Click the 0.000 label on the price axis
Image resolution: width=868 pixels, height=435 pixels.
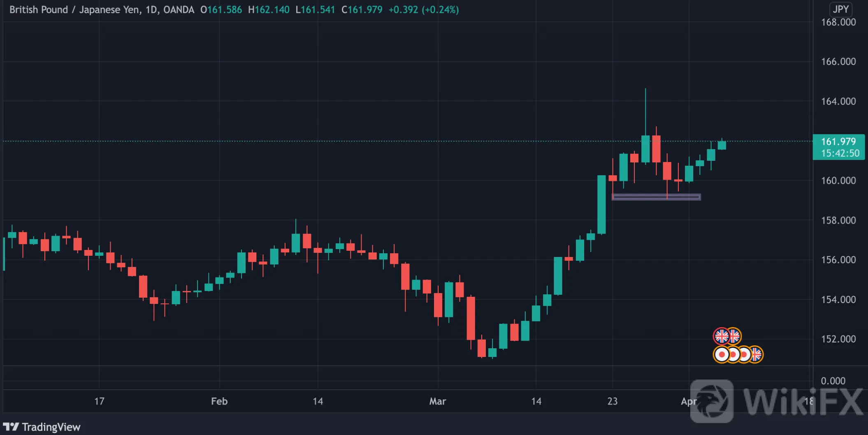833,381
